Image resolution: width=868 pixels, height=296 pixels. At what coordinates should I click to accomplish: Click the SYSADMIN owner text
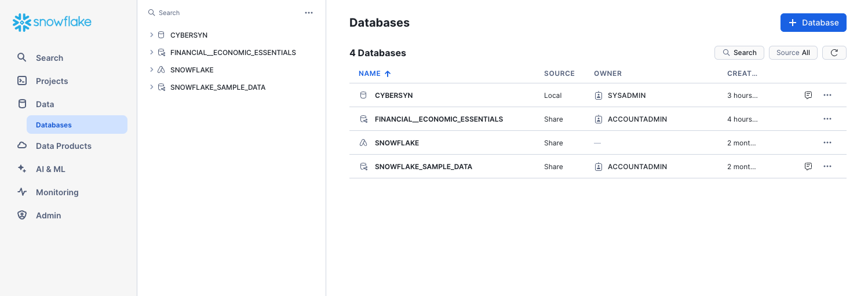[626, 96]
